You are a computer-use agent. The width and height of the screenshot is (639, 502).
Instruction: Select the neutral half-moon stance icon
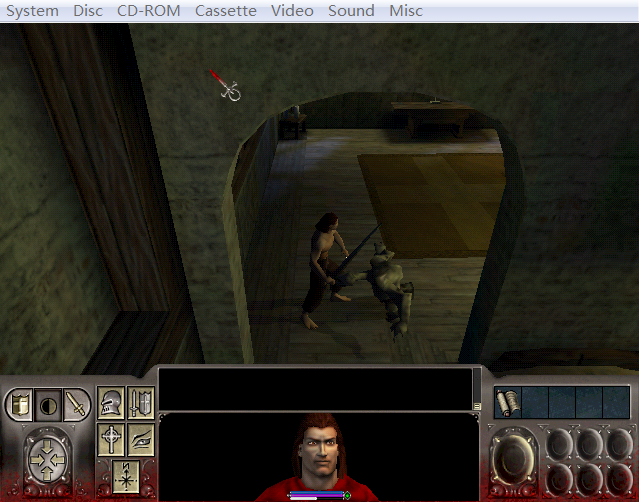pos(48,405)
